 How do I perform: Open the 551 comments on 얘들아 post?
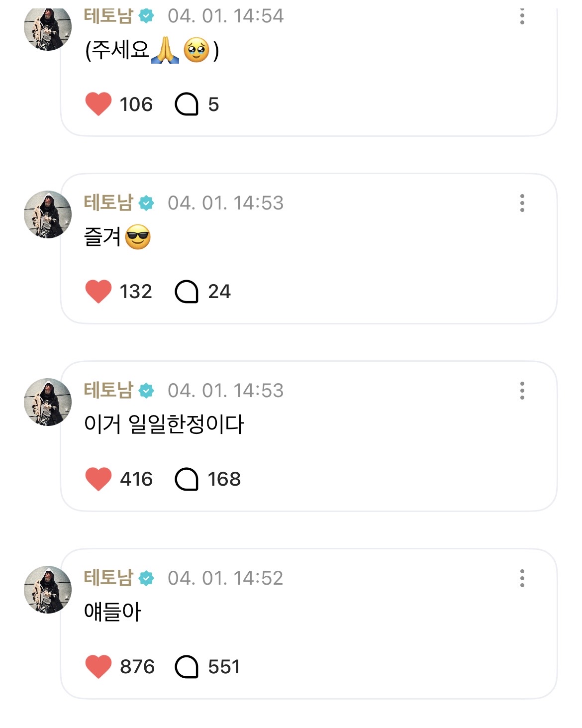click(187, 667)
